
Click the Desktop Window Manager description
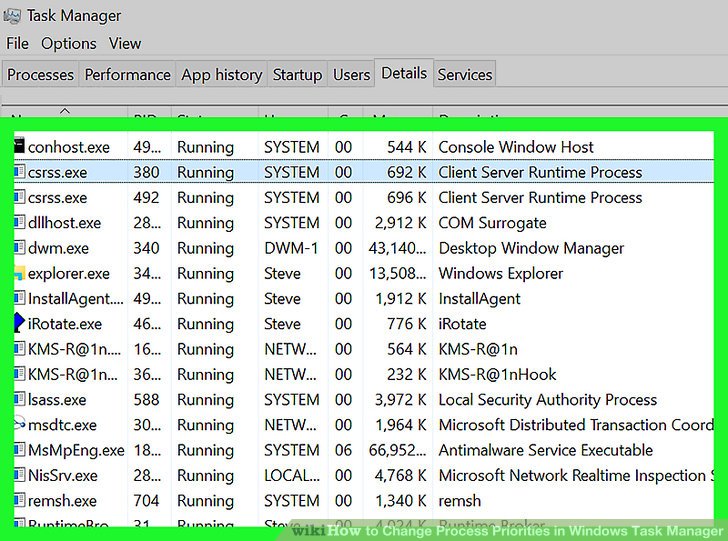[x=531, y=248]
